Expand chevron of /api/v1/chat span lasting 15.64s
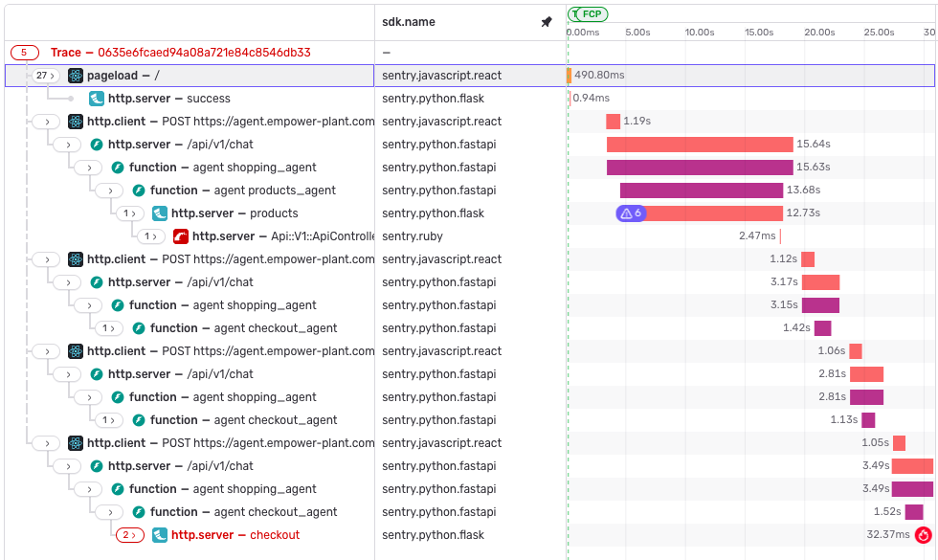 (66, 145)
